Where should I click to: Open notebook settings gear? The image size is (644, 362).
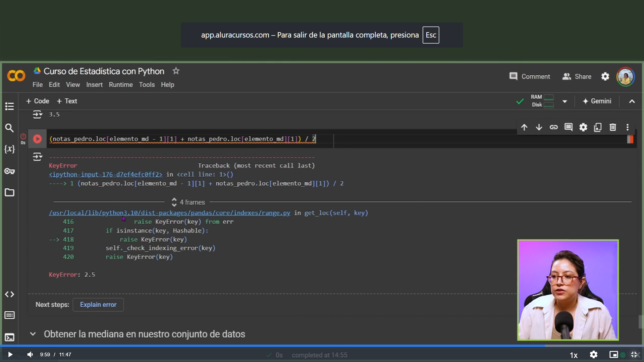[605, 76]
